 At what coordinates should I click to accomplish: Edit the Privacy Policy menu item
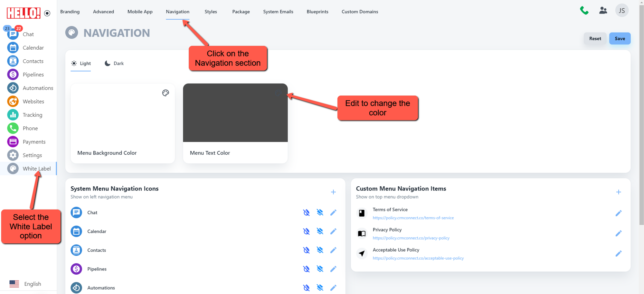point(618,233)
